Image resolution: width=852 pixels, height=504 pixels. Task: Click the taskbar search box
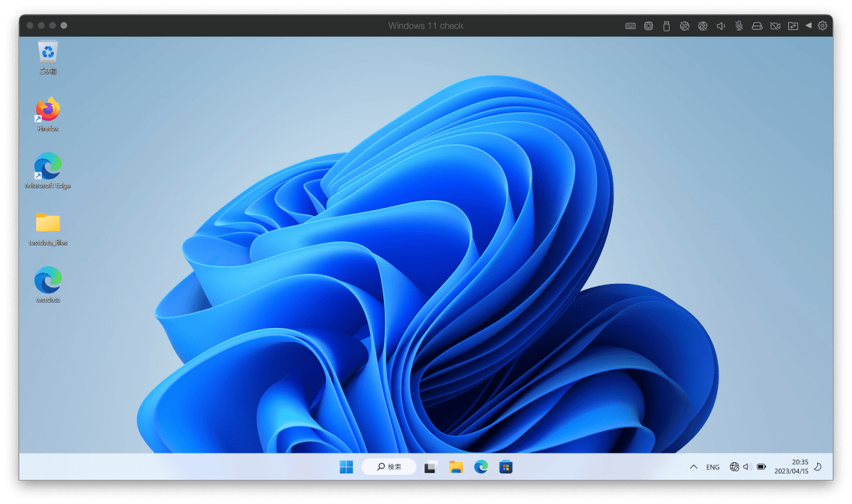coord(388,466)
